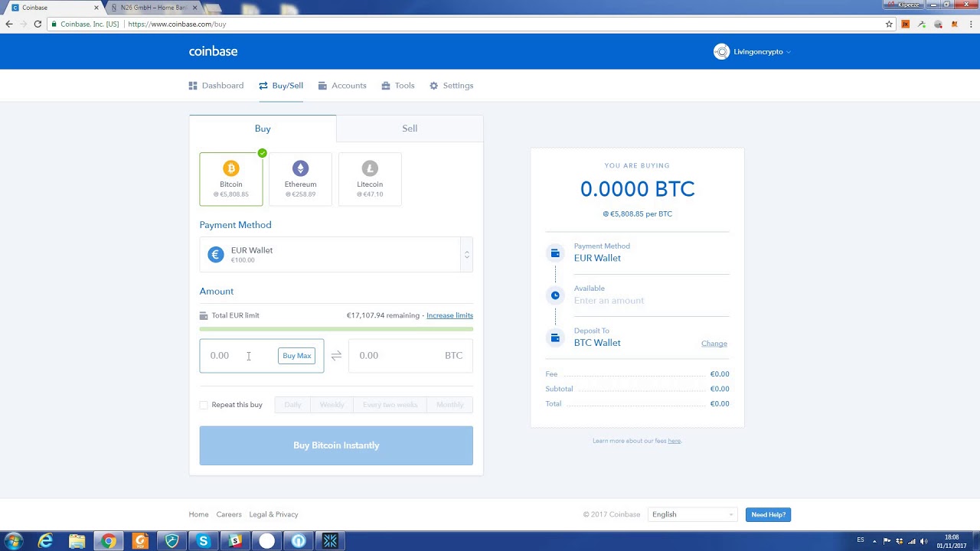This screenshot has height=551, width=980.
Task: Open the English language dropdown
Action: click(692, 514)
